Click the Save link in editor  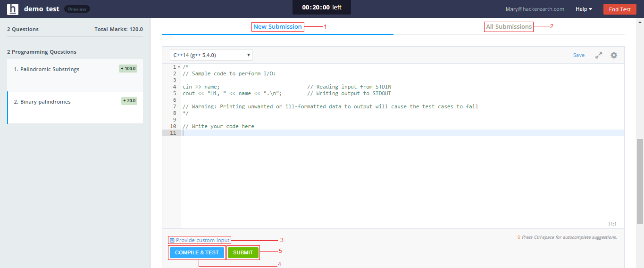[x=578, y=55]
